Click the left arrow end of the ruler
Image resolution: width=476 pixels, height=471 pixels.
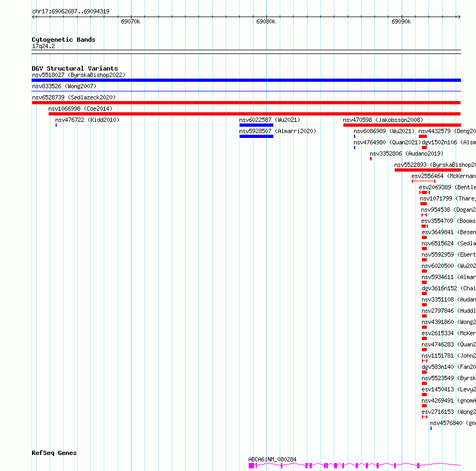pos(34,17)
